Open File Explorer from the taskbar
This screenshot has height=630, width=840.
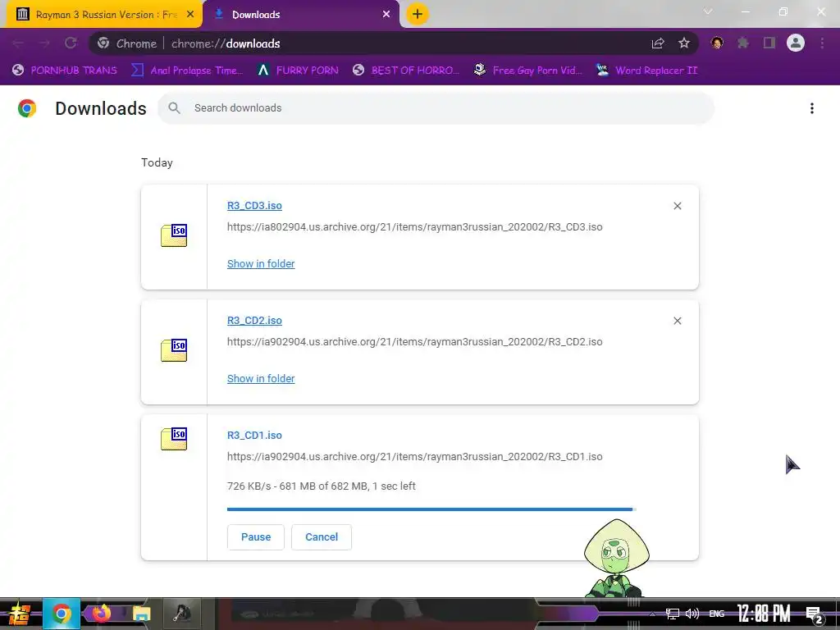tap(141, 614)
